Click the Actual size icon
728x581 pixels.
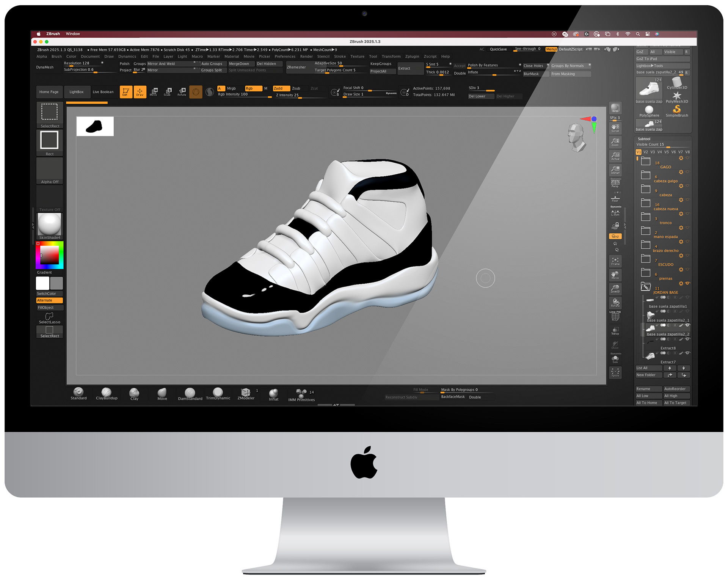615,156
